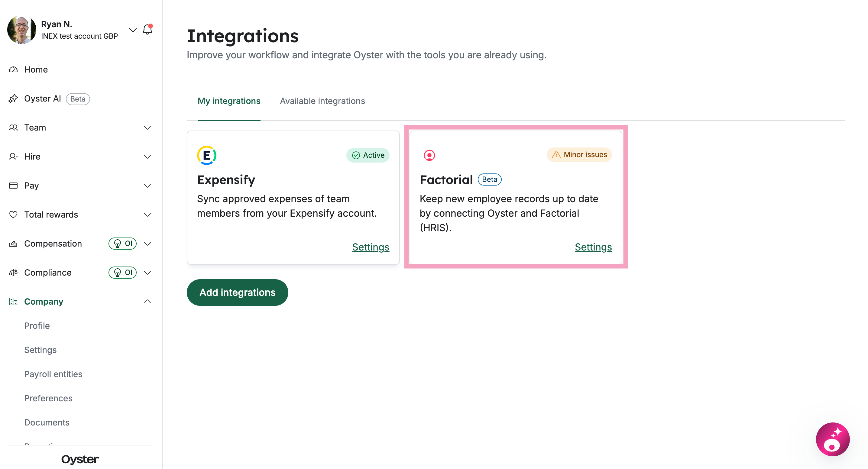Screen dimensions: 868x469
Task: Click the Minor issues warning badge
Action: point(579,154)
